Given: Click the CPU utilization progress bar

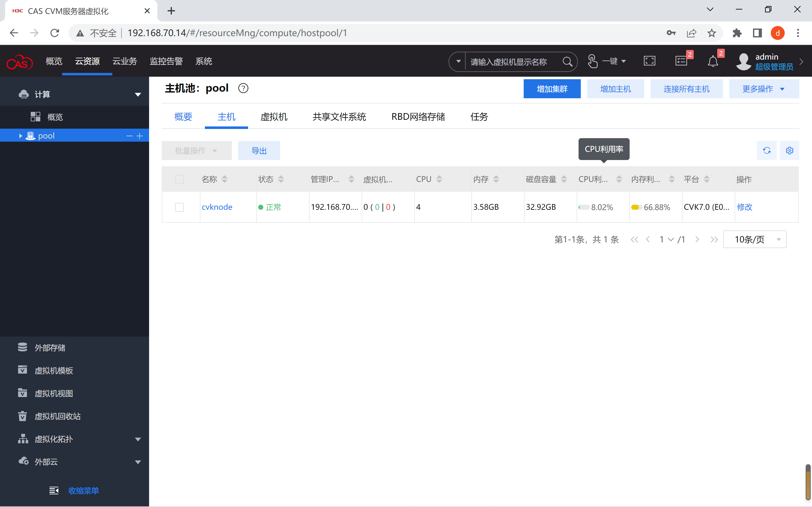Looking at the screenshot, I should click(584, 207).
